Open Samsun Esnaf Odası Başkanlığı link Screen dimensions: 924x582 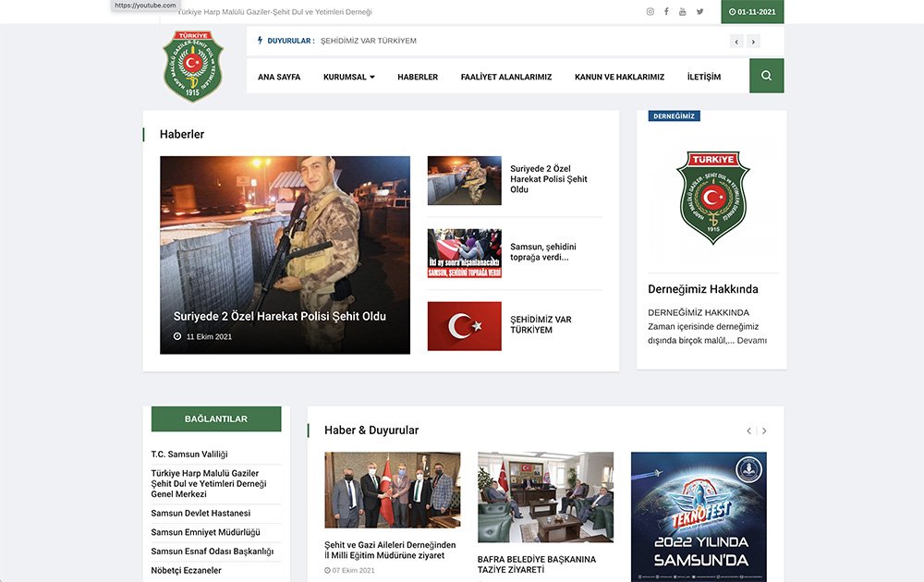point(213,552)
